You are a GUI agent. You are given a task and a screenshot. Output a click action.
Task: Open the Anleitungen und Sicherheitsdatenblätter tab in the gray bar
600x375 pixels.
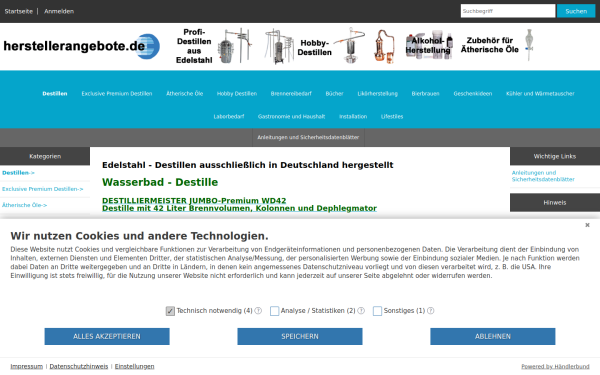point(308,137)
